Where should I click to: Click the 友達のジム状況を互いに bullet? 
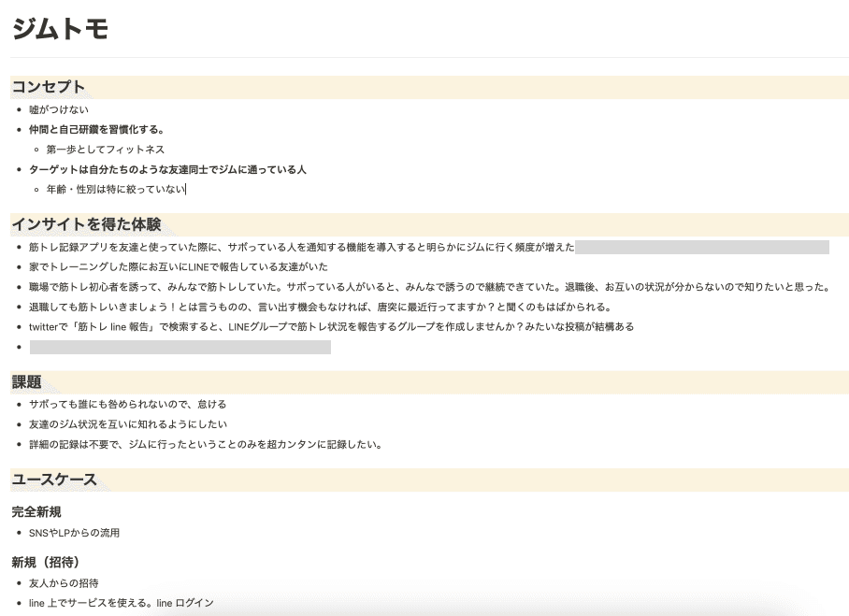[x=128, y=424]
